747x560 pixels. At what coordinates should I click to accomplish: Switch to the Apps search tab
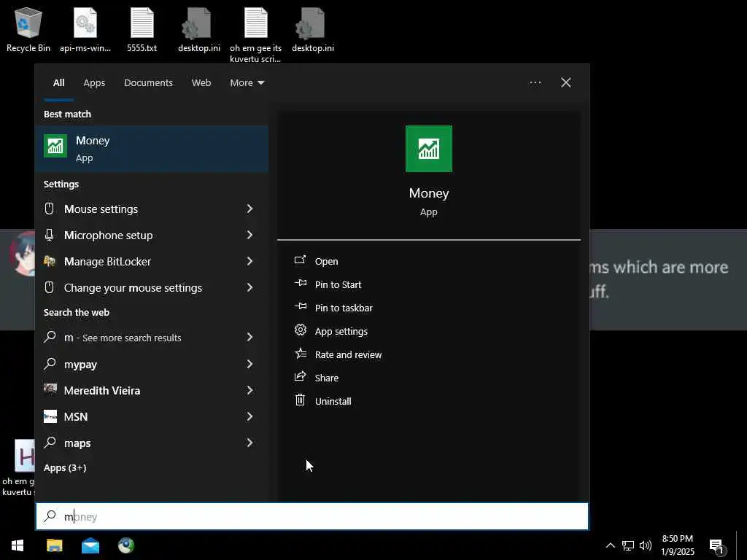94,83
